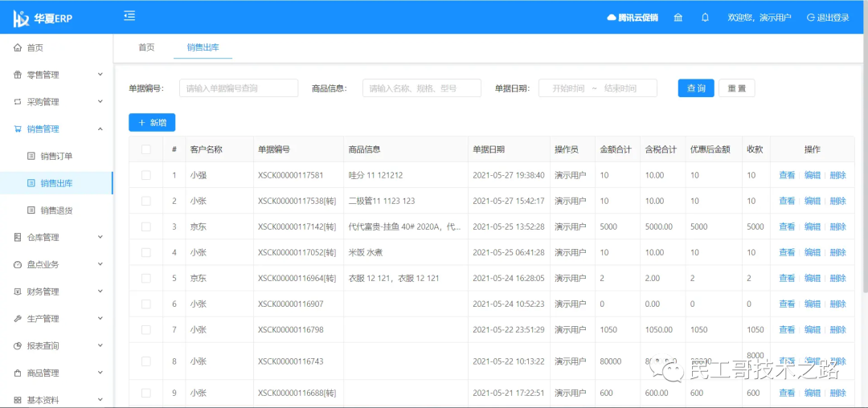Image resolution: width=868 pixels, height=408 pixels.
Task: Click 查看 for row 小强
Action: tap(787, 175)
